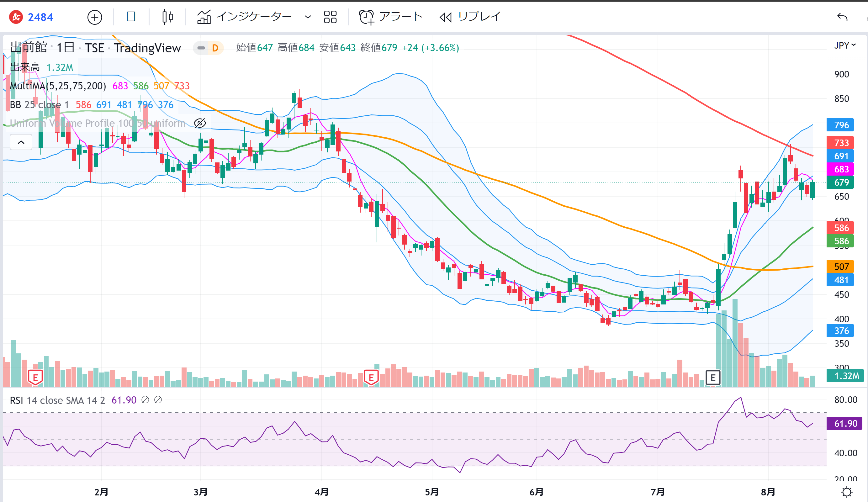868x502 pixels.
Task: Click the 691 blue band price label
Action: [840, 156]
